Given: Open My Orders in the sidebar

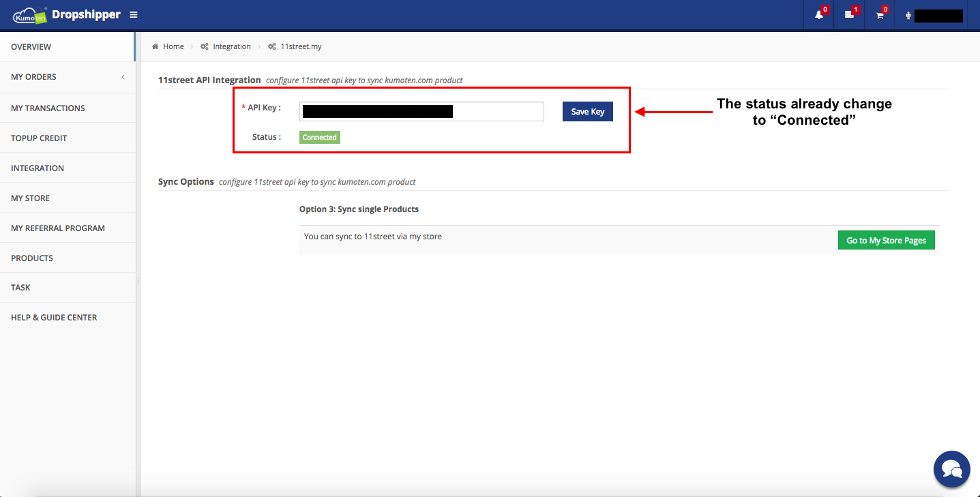Looking at the screenshot, I should pos(68,77).
